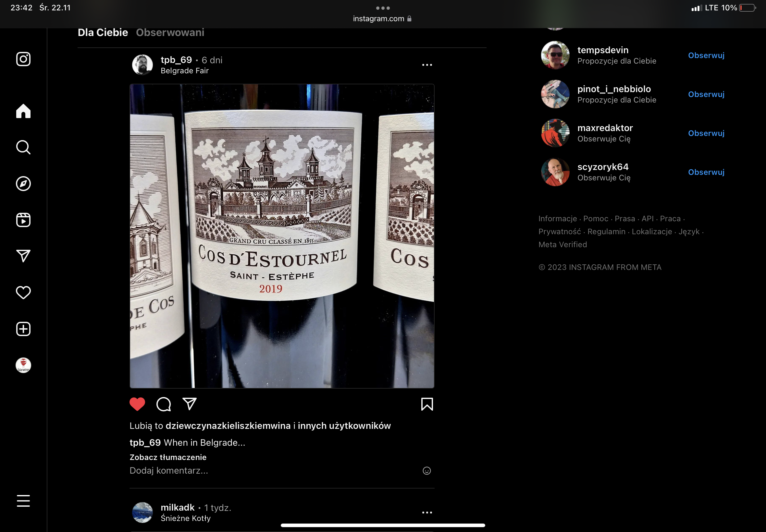Open the Belgrade Fair location
Screen dimensions: 766x532
pyautogui.click(x=185, y=71)
